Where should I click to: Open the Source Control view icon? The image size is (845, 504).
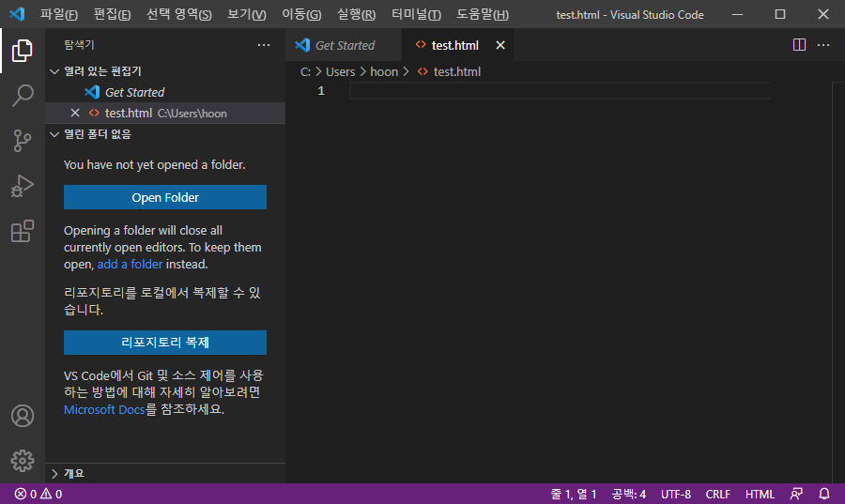click(x=23, y=141)
